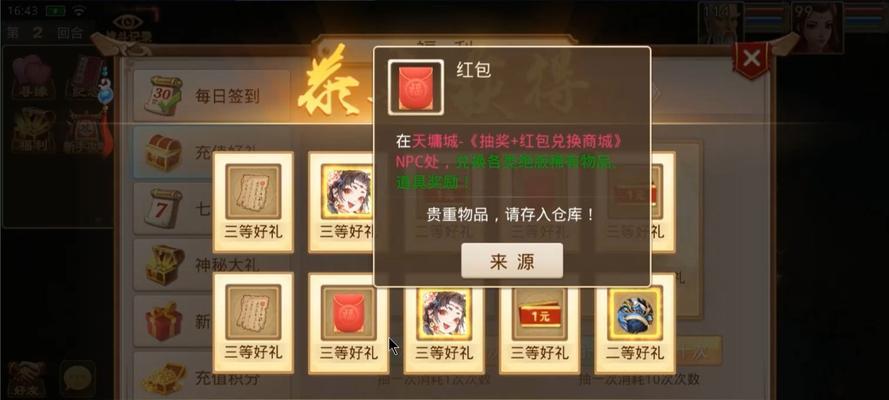Select the 7-day calendar tab
Screen dimensions: 889x400
(x=173, y=208)
